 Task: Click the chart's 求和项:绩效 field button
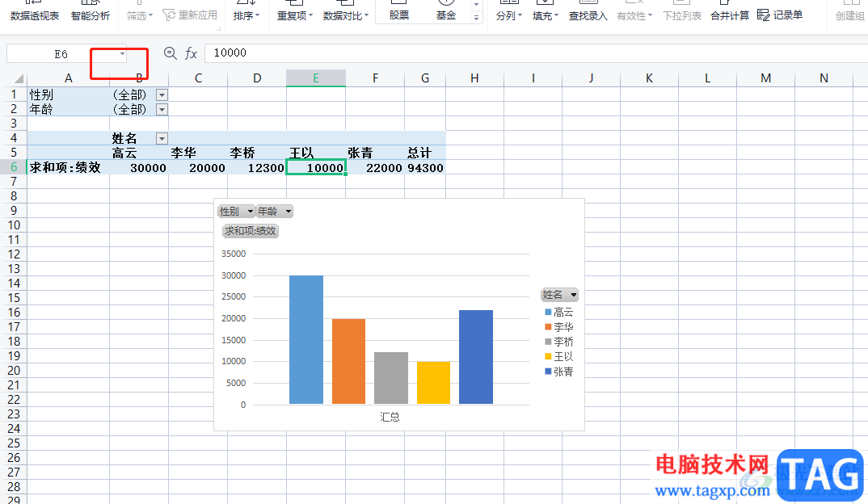[x=251, y=231]
